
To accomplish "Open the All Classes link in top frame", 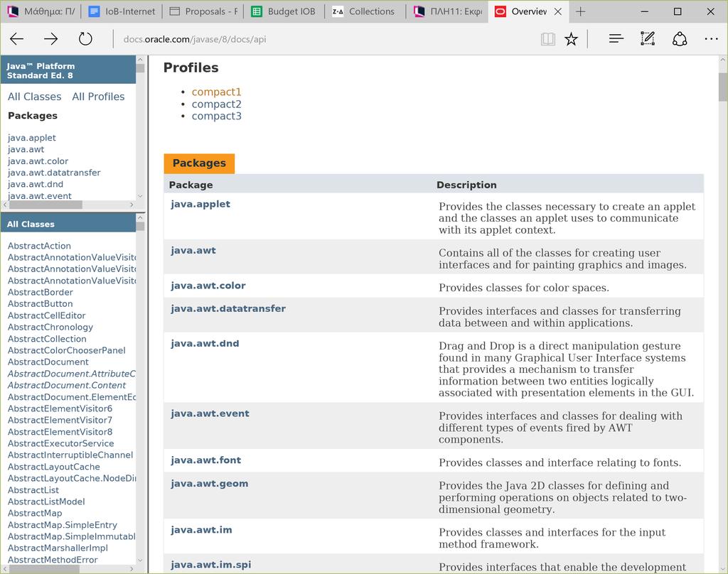I will pos(34,97).
